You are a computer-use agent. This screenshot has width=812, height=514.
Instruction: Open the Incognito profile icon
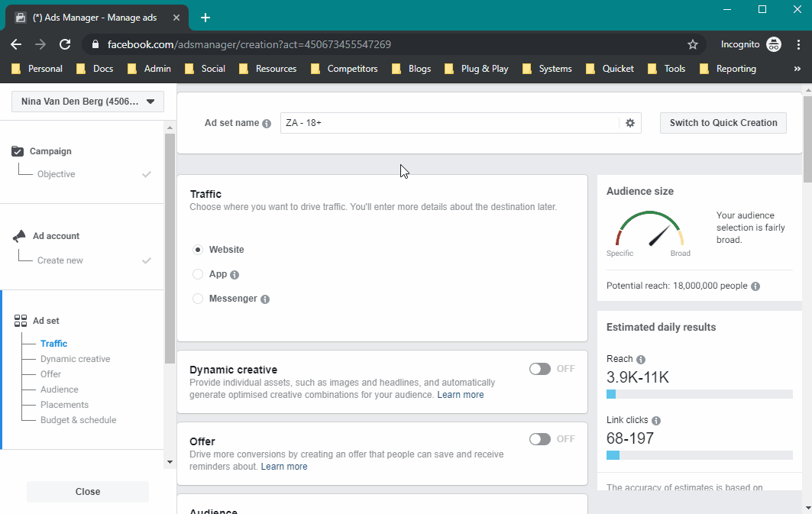coord(774,44)
